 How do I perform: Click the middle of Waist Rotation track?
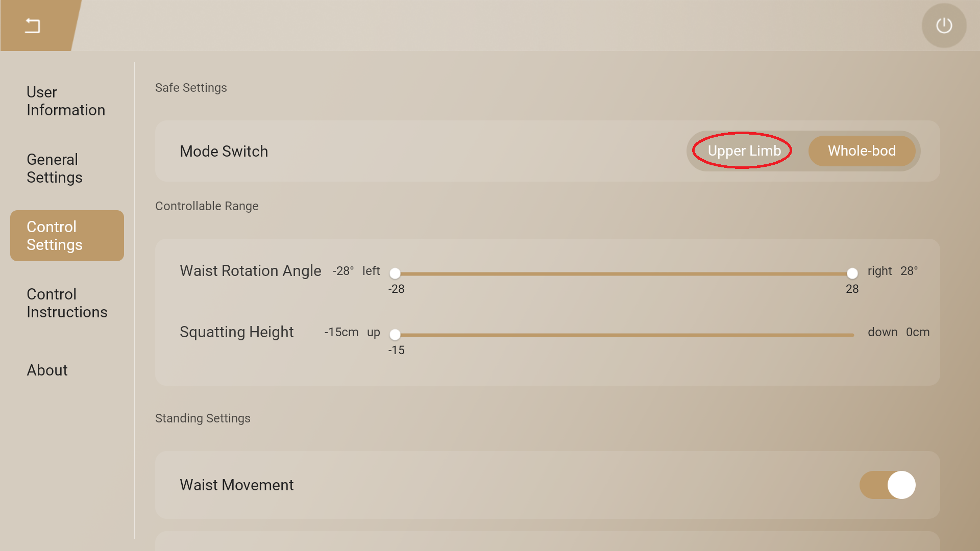point(624,274)
